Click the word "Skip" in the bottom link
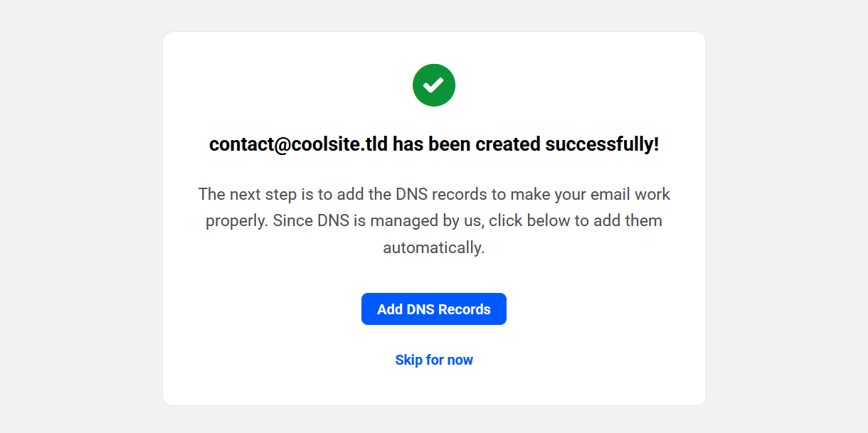Image resolution: width=868 pixels, height=433 pixels. click(408, 360)
